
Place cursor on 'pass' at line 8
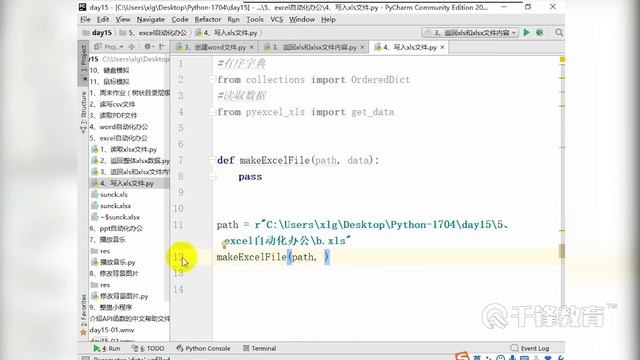coord(250,177)
